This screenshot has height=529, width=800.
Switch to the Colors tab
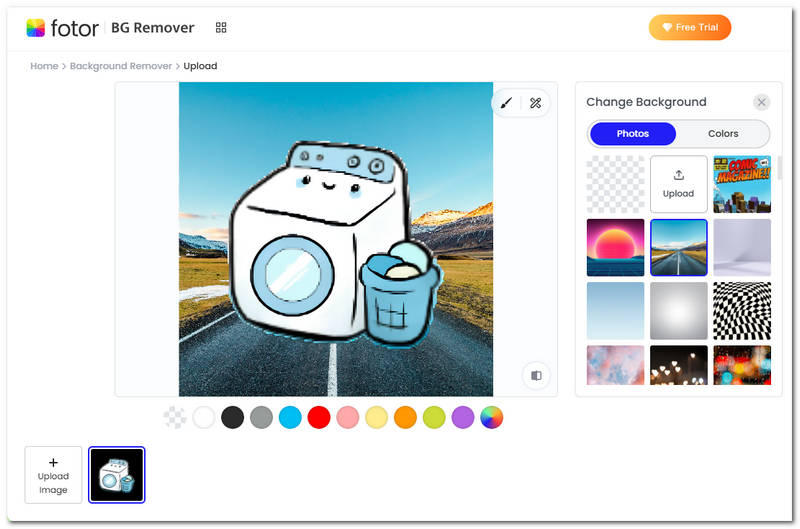point(723,134)
